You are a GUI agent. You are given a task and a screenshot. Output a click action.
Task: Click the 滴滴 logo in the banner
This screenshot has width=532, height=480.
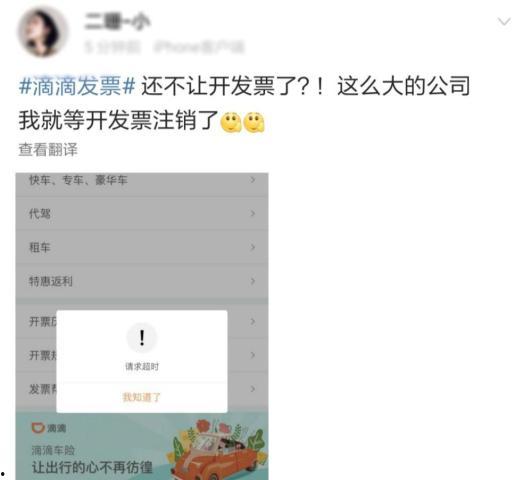49,428
